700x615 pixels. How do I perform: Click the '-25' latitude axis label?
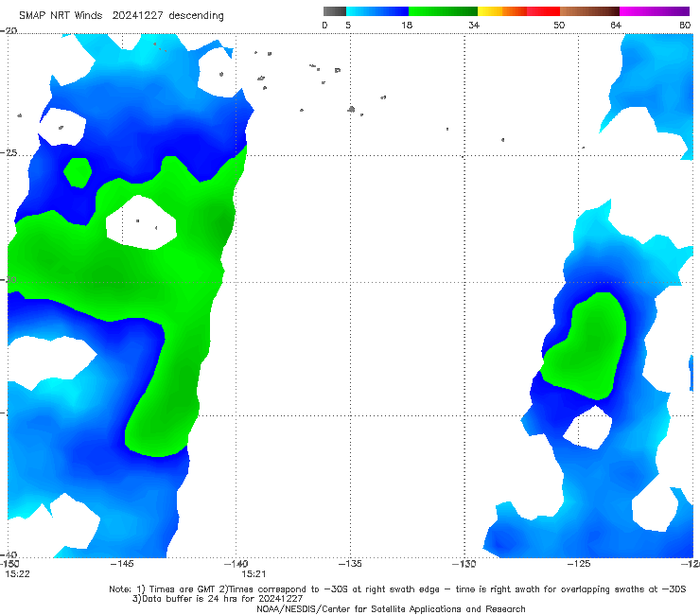point(9,152)
